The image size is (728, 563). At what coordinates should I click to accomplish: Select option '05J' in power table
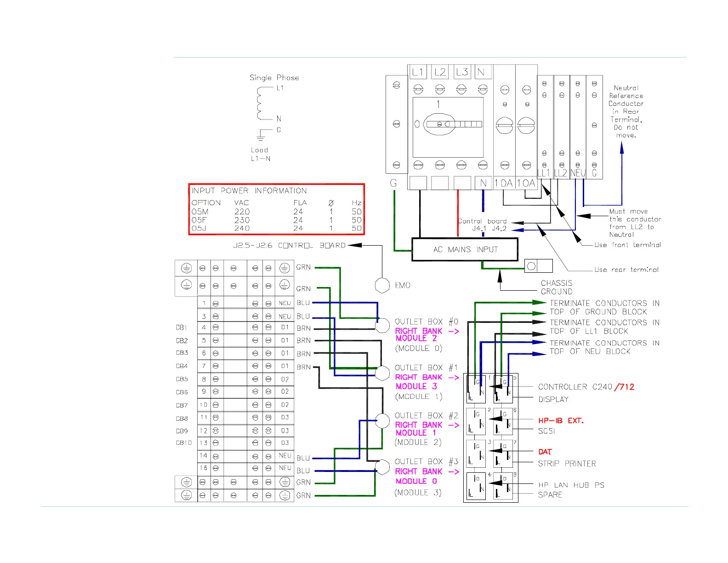199,228
